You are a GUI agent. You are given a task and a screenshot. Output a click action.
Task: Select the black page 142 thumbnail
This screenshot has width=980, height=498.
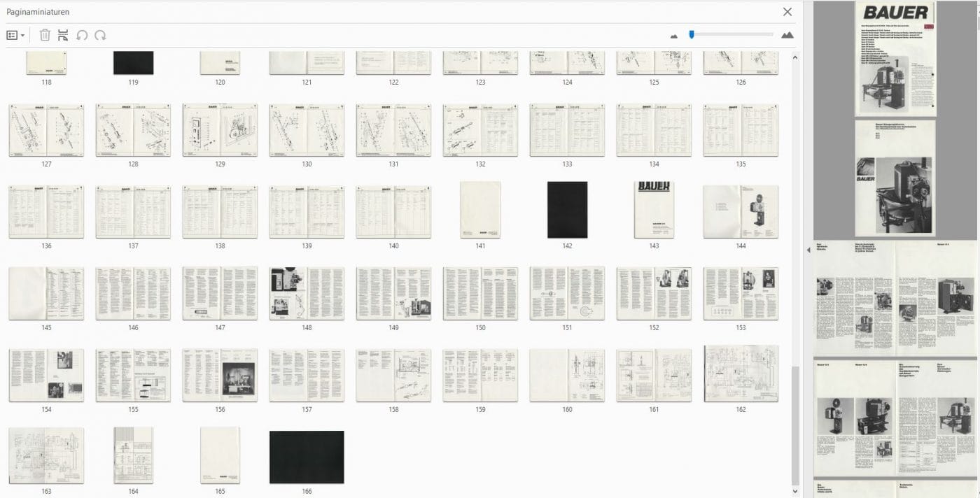point(567,210)
